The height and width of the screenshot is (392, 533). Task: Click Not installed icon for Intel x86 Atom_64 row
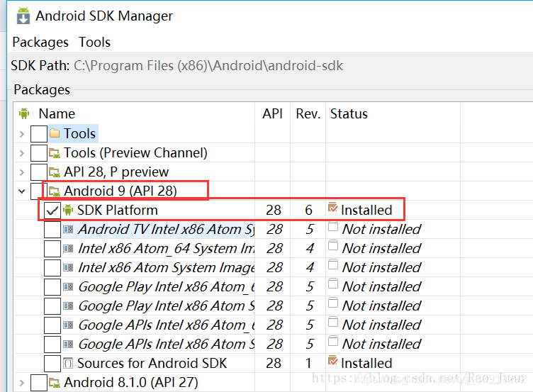[x=333, y=245]
